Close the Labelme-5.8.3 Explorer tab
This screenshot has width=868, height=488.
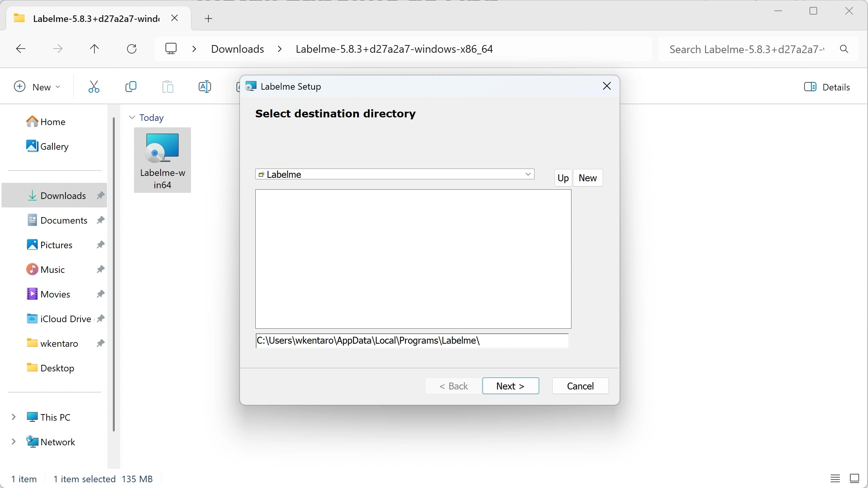point(174,18)
